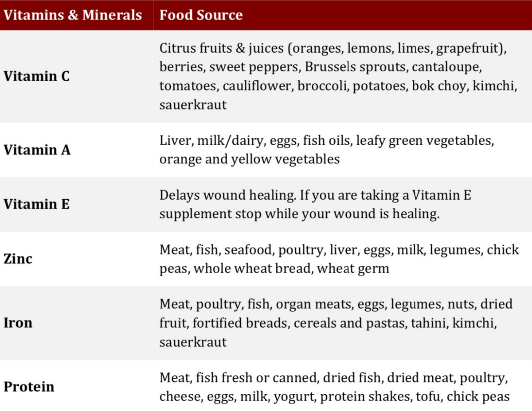Select the 'Iron' row label
The height and width of the screenshot is (411, 532).
(x=18, y=322)
